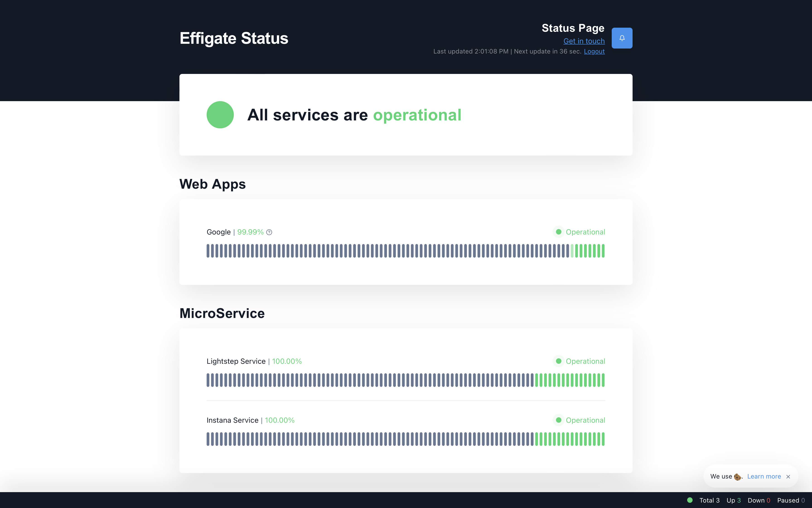This screenshot has height=508, width=812.
Task: Open the Get in touch link
Action: click(x=584, y=41)
